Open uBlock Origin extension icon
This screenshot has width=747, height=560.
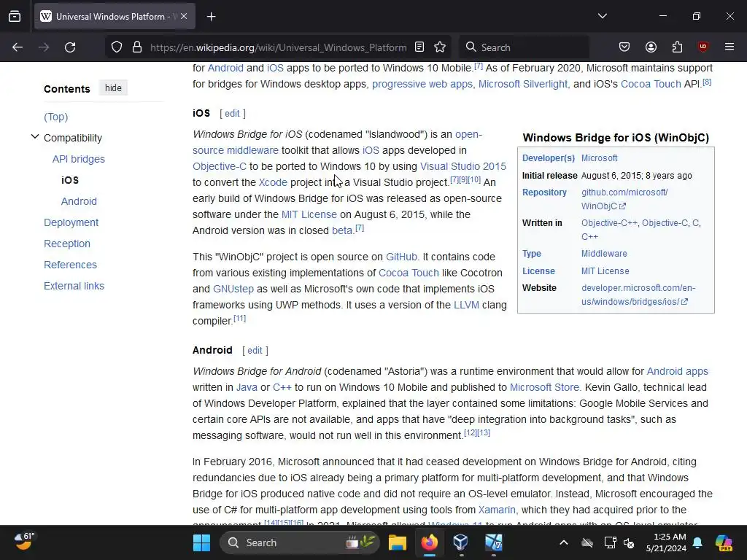tap(703, 47)
